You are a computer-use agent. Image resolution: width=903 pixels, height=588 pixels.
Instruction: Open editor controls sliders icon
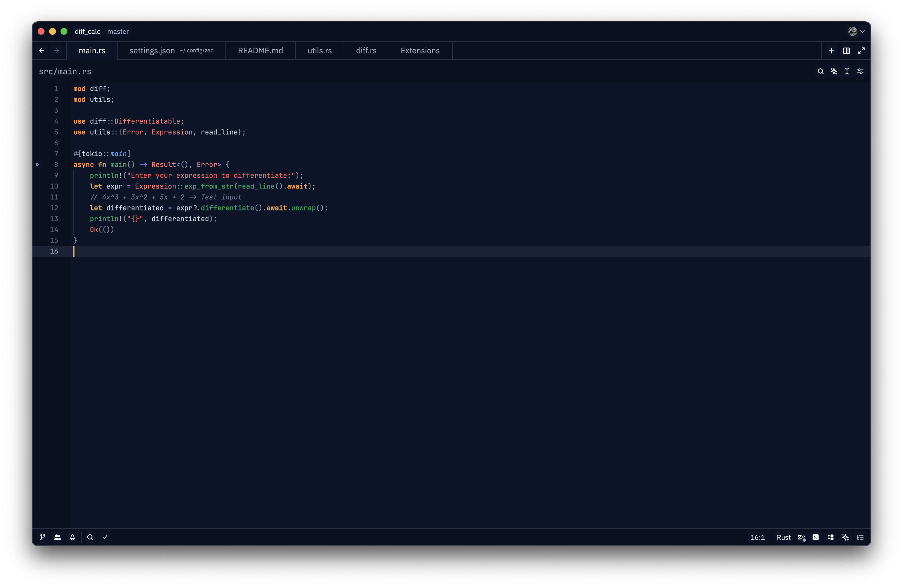tap(860, 71)
